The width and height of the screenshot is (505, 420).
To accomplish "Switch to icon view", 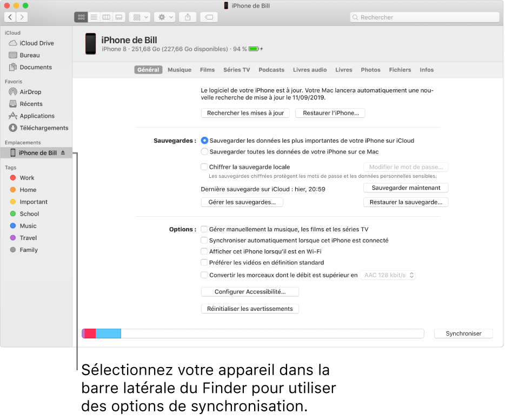I will click(x=81, y=17).
